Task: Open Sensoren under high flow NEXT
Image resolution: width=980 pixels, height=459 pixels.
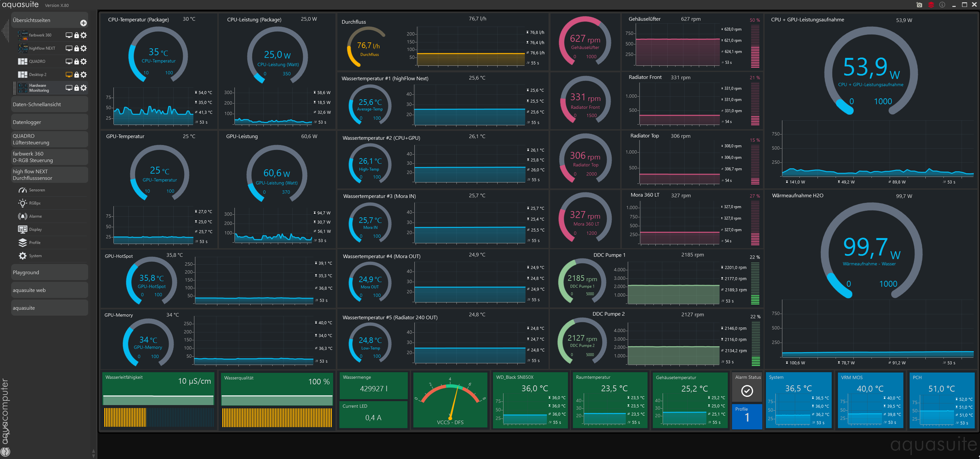Action: click(37, 190)
